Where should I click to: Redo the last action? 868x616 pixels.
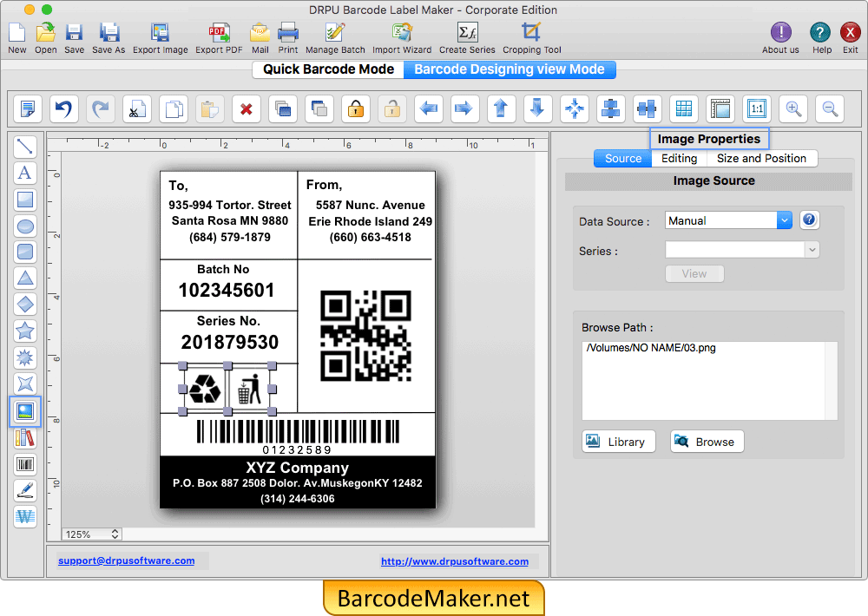coord(101,108)
